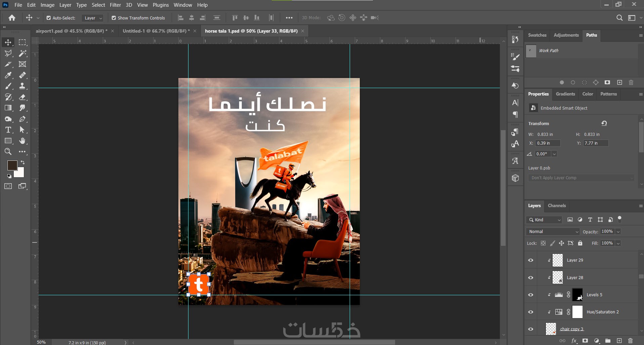The image size is (644, 345).
Task: Open the Opacity slider dropdown arrow
Action: 618,232
